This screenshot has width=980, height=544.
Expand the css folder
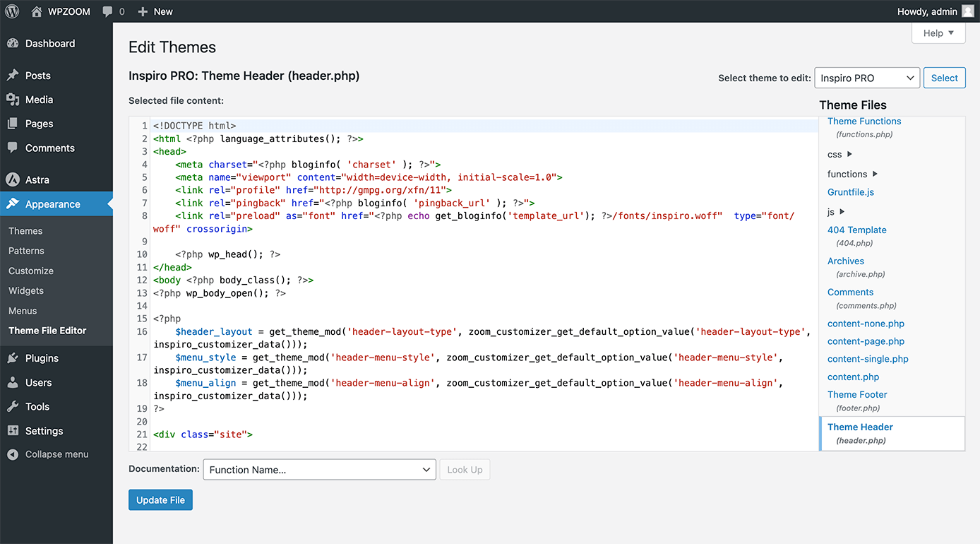(840, 154)
